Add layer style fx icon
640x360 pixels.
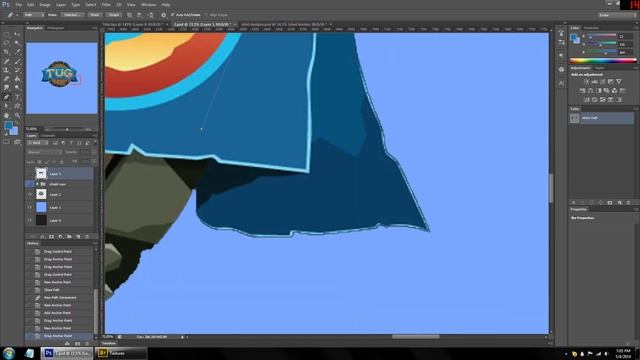tap(42, 236)
